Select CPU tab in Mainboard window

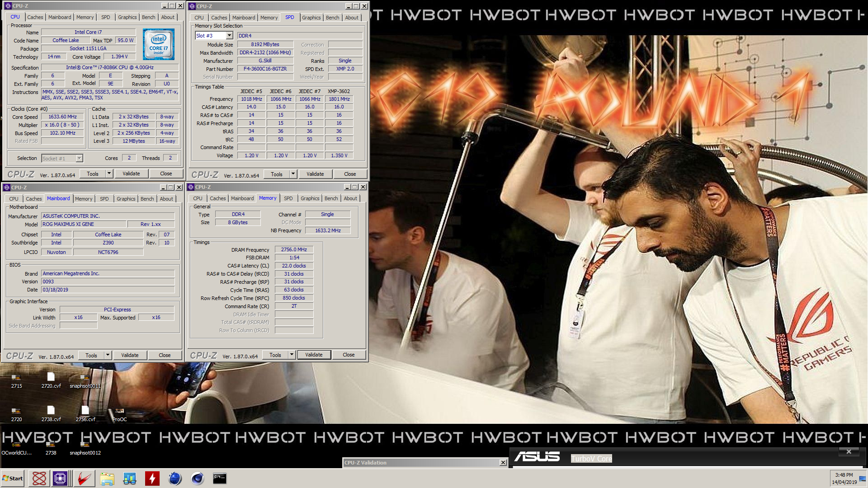(x=14, y=199)
